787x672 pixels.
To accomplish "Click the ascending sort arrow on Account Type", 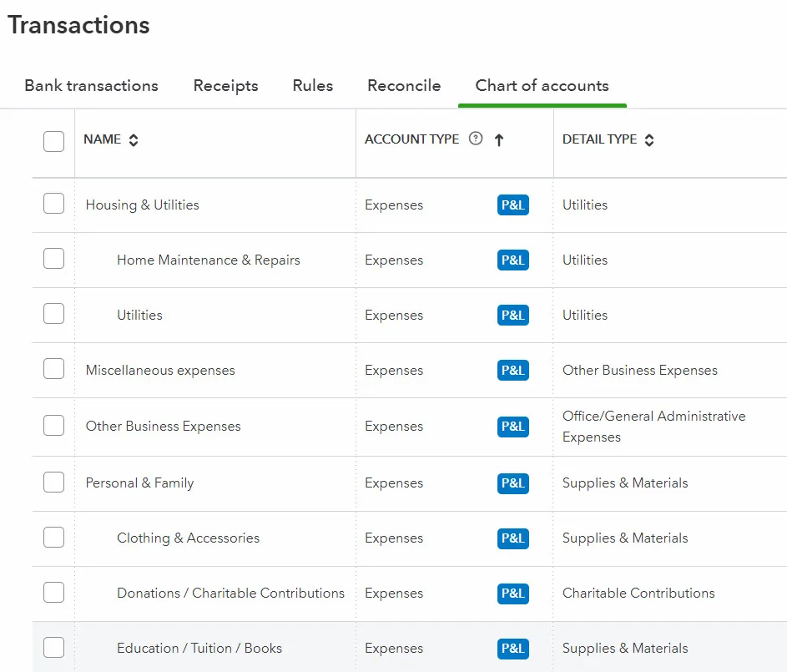I will click(x=499, y=140).
